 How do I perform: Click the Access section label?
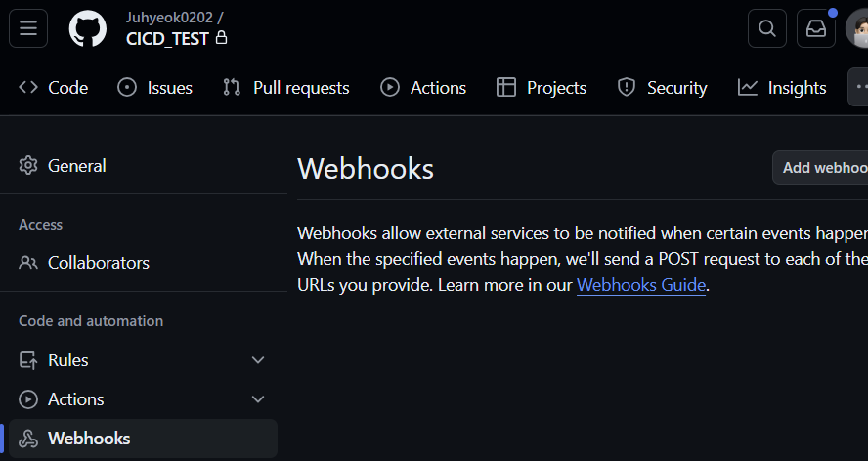point(40,224)
